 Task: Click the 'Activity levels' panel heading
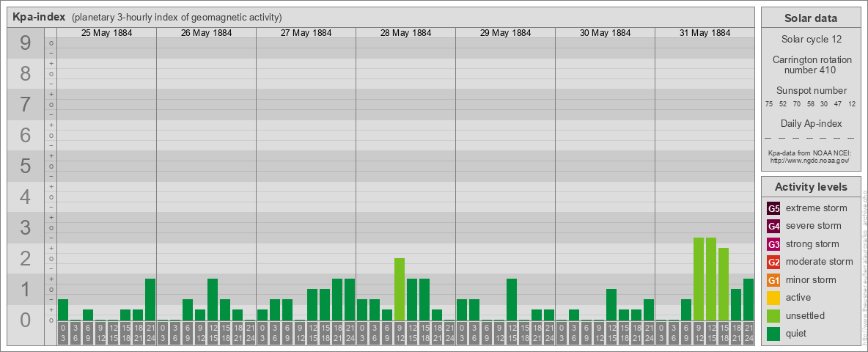point(810,187)
